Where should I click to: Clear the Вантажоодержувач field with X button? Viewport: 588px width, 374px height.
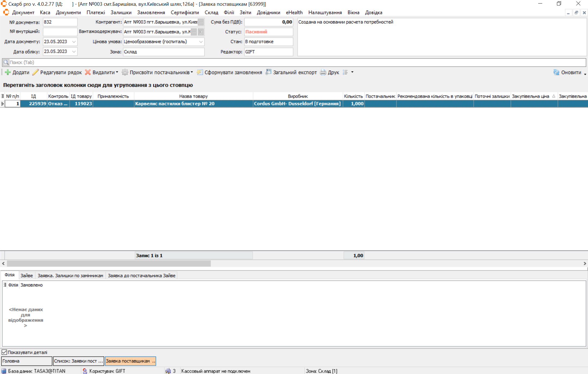click(200, 32)
